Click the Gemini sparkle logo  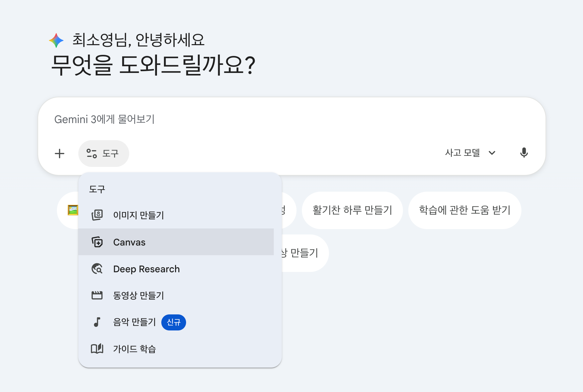tap(56, 40)
